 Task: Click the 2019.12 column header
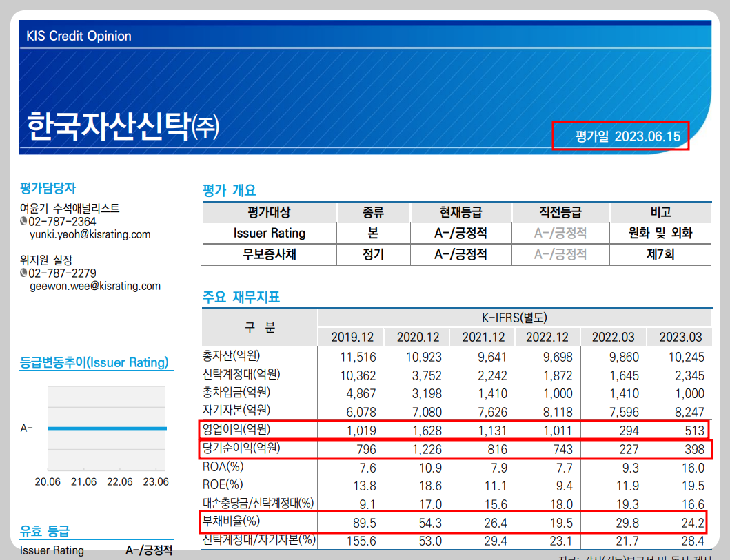tap(352, 337)
